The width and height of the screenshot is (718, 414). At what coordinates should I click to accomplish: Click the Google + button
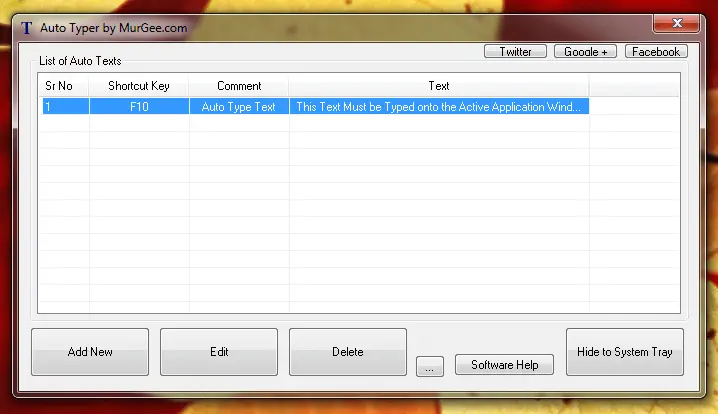pyautogui.click(x=585, y=52)
